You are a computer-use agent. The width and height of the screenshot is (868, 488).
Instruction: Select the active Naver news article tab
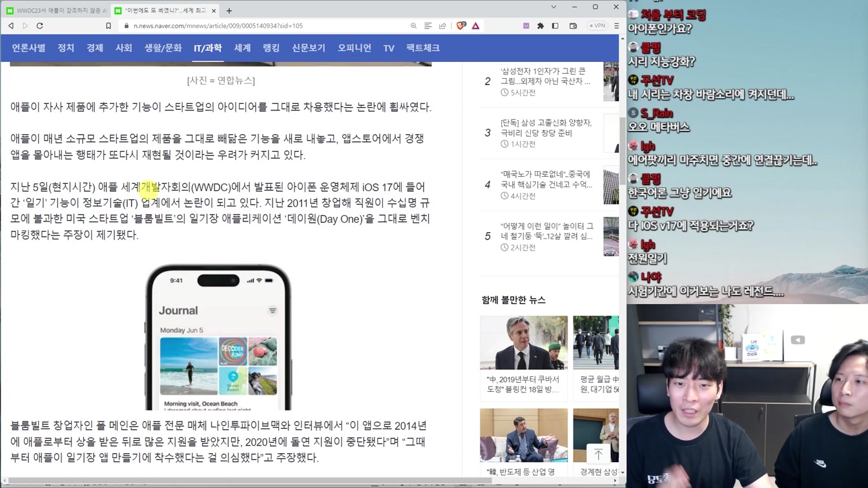[165, 10]
